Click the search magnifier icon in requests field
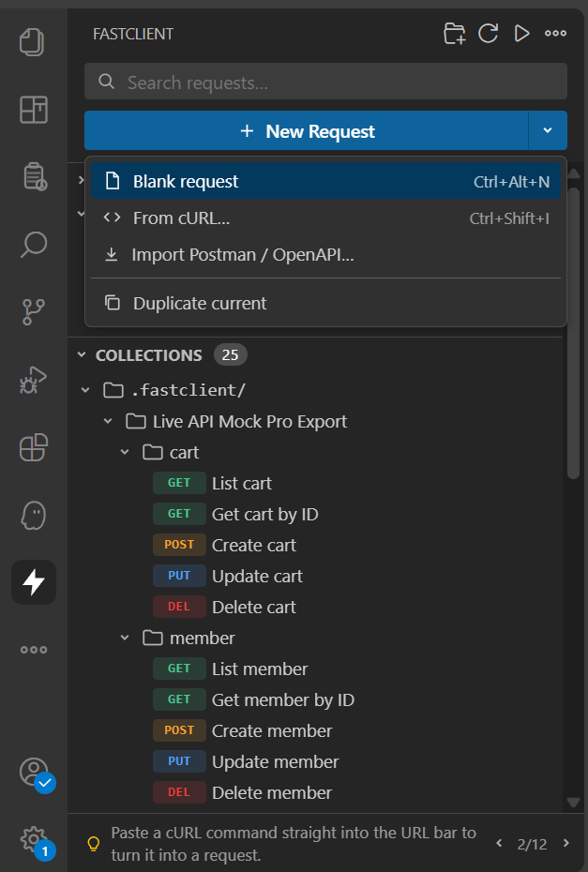588x872 pixels. (106, 82)
